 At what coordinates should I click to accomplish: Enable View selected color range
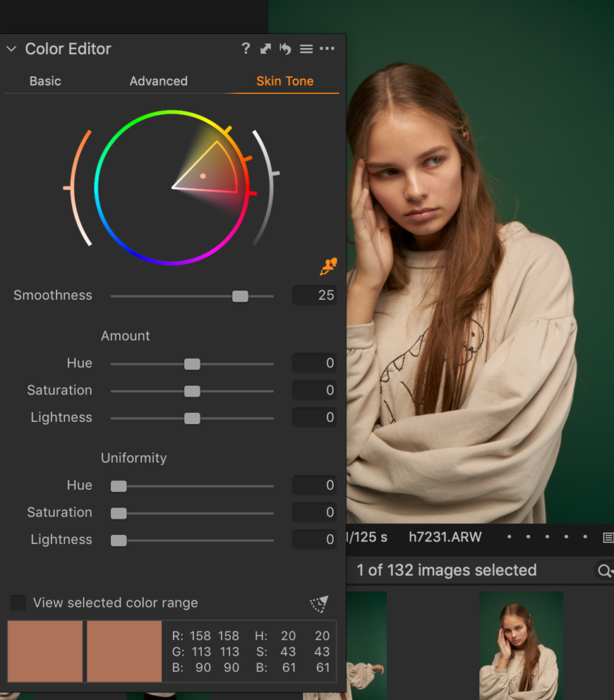point(18,603)
